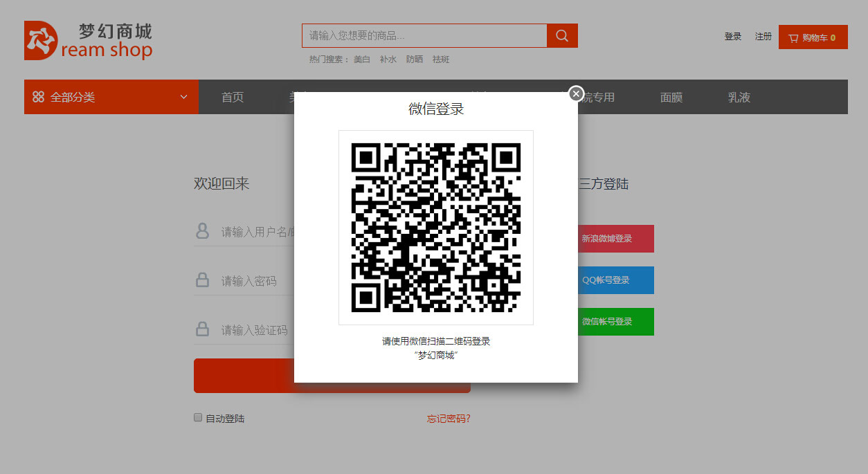Toggle the 自动登陆 checkbox
This screenshot has width=868, height=474.
coord(198,418)
